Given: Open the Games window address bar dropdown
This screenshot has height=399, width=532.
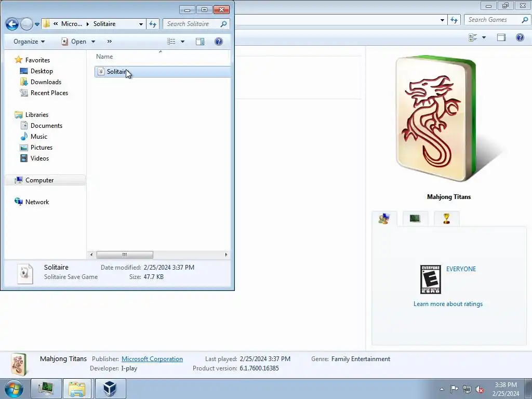Looking at the screenshot, I should [x=442, y=20].
